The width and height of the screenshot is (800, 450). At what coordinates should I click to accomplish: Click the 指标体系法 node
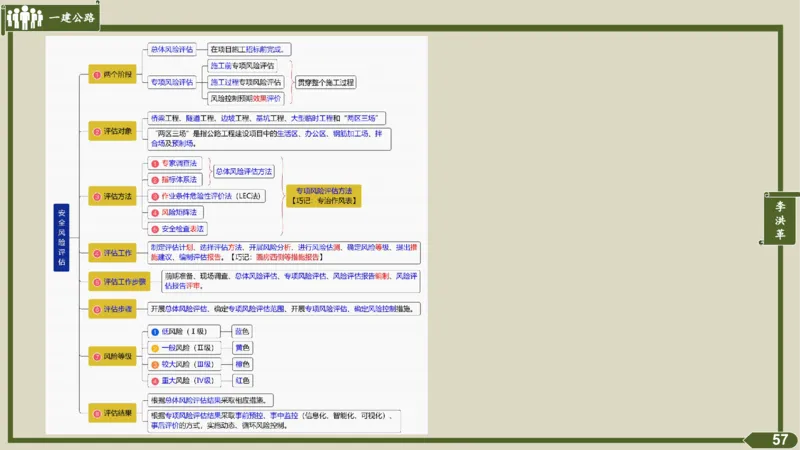[x=175, y=180]
